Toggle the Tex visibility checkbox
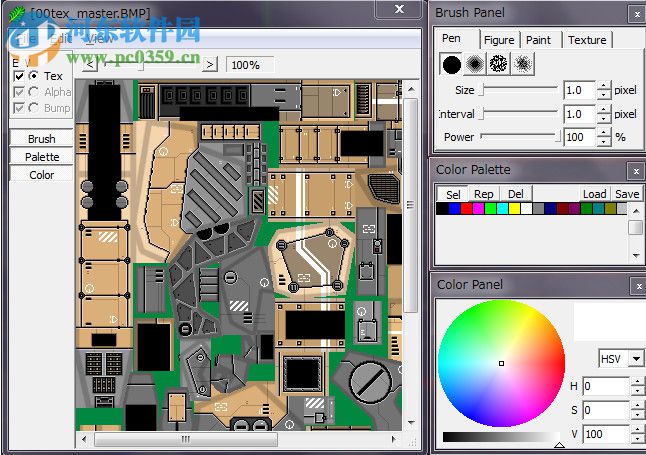The height and width of the screenshot is (455, 646). coord(19,76)
